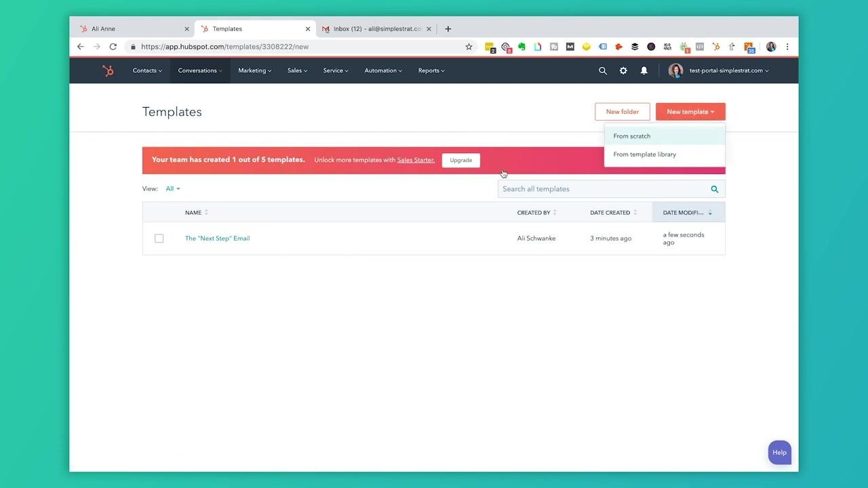Click the Upgrade button in banner
The image size is (868, 488).
(x=461, y=161)
